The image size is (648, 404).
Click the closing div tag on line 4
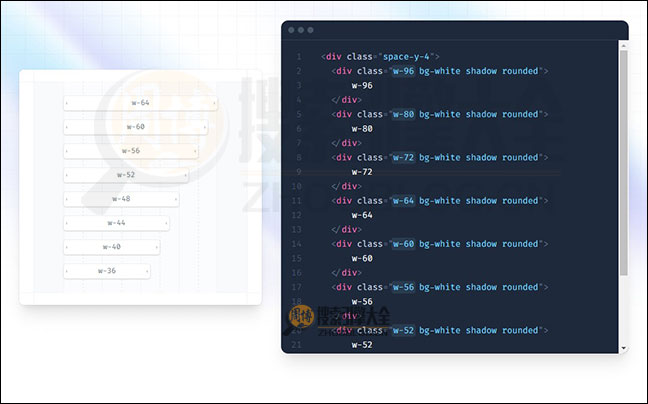coord(347,100)
